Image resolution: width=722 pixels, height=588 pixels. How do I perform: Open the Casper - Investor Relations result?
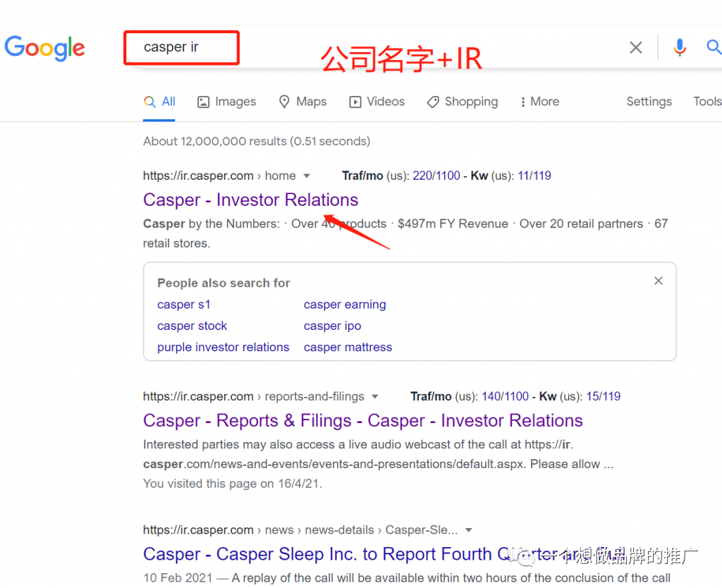click(x=250, y=200)
